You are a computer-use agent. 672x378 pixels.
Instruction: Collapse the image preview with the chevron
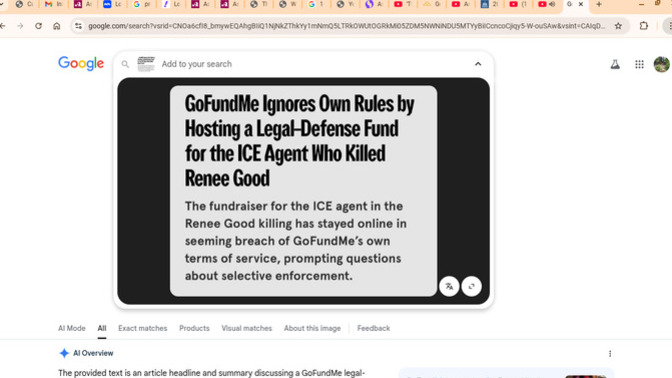(478, 64)
